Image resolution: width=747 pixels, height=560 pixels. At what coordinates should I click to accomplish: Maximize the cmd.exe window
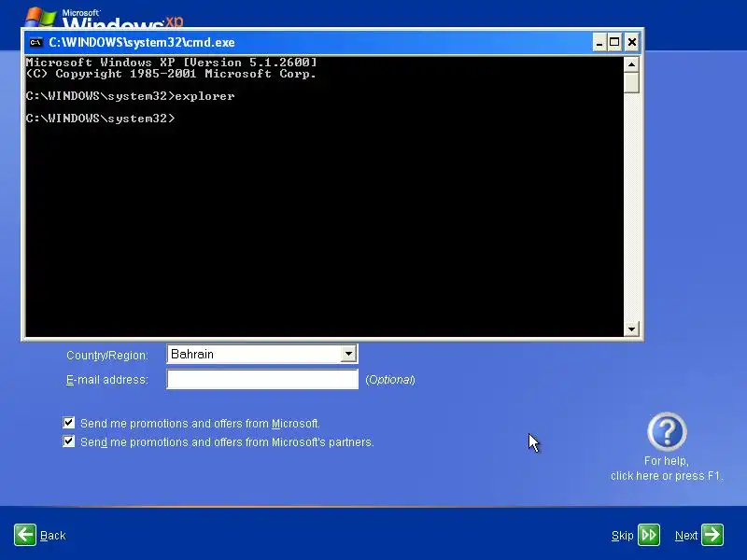(x=614, y=42)
